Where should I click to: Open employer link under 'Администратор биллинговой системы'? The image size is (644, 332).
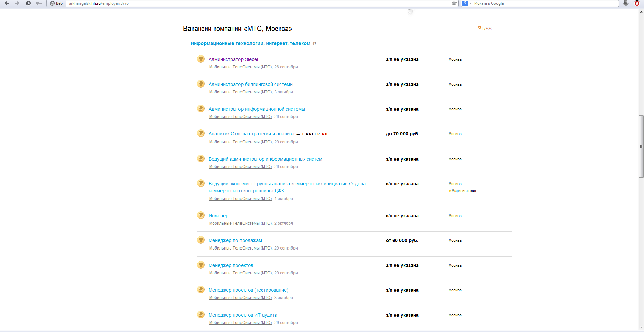pyautogui.click(x=240, y=92)
